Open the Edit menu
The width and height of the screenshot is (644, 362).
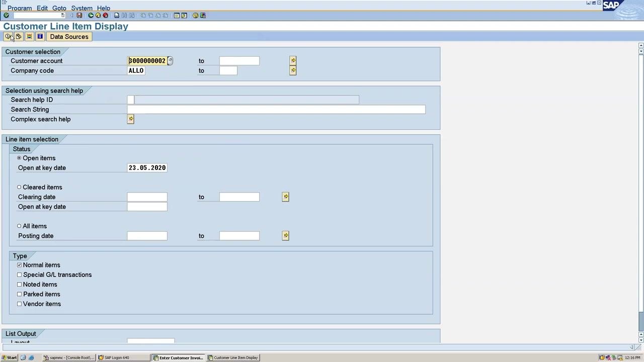pyautogui.click(x=42, y=8)
